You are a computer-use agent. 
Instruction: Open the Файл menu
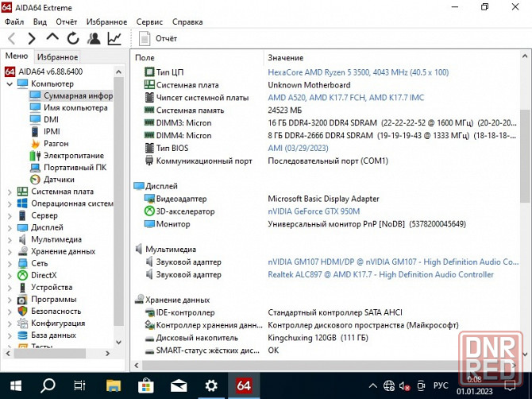(14, 21)
